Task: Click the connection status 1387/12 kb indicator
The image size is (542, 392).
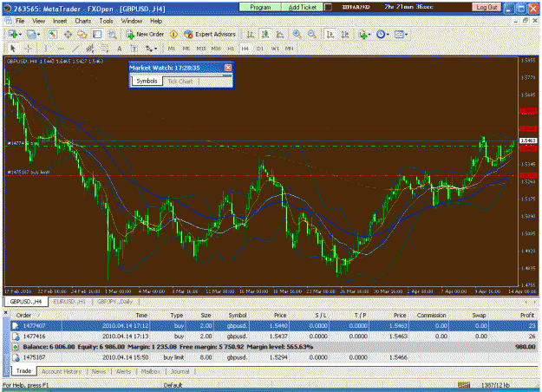Action: 495,385
